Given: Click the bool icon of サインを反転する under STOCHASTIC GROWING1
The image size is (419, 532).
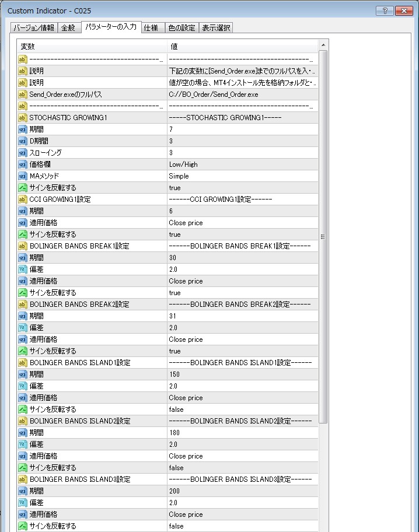Looking at the screenshot, I should click(x=22, y=188).
